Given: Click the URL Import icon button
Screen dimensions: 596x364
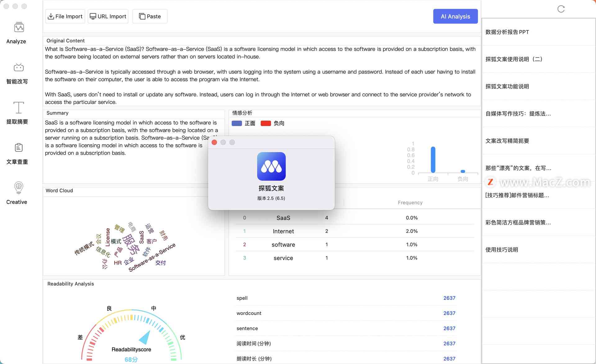Looking at the screenshot, I should pyautogui.click(x=93, y=16).
